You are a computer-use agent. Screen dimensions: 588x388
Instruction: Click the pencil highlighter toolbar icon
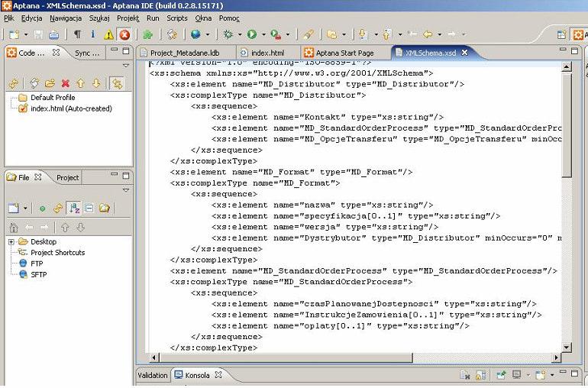point(309,34)
